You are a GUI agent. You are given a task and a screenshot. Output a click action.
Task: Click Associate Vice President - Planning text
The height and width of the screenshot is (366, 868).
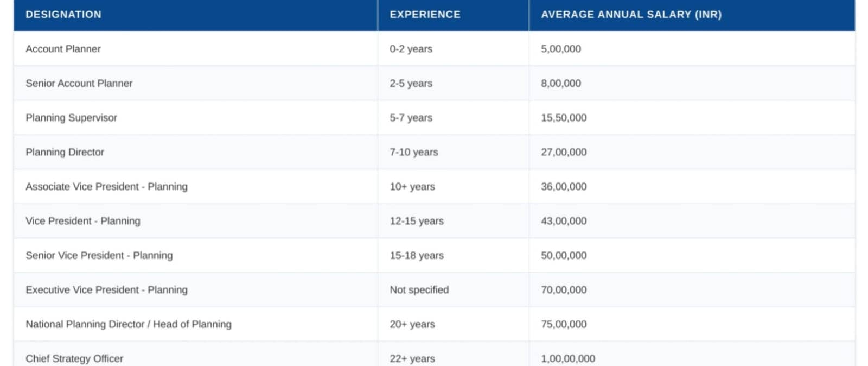(x=106, y=186)
